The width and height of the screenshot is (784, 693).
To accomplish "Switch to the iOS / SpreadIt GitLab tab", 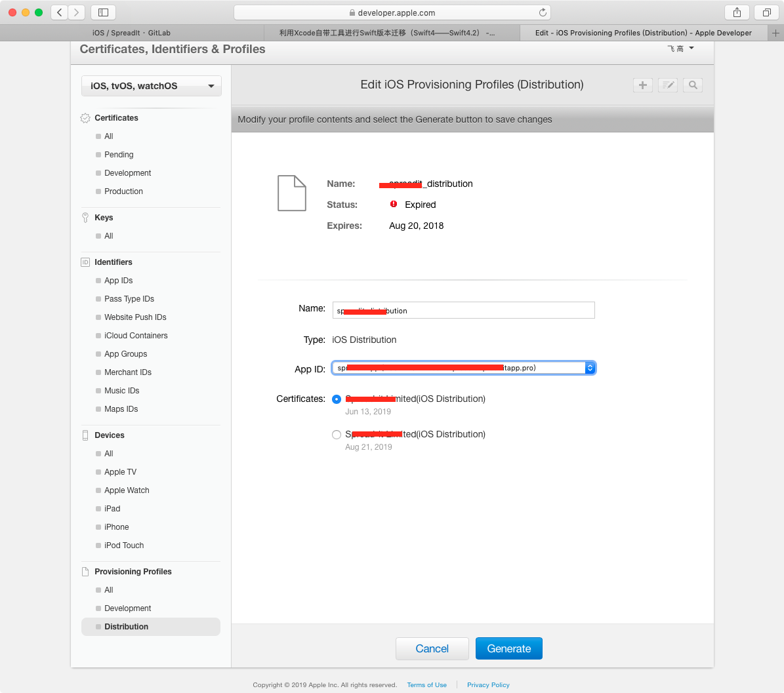I will point(131,33).
